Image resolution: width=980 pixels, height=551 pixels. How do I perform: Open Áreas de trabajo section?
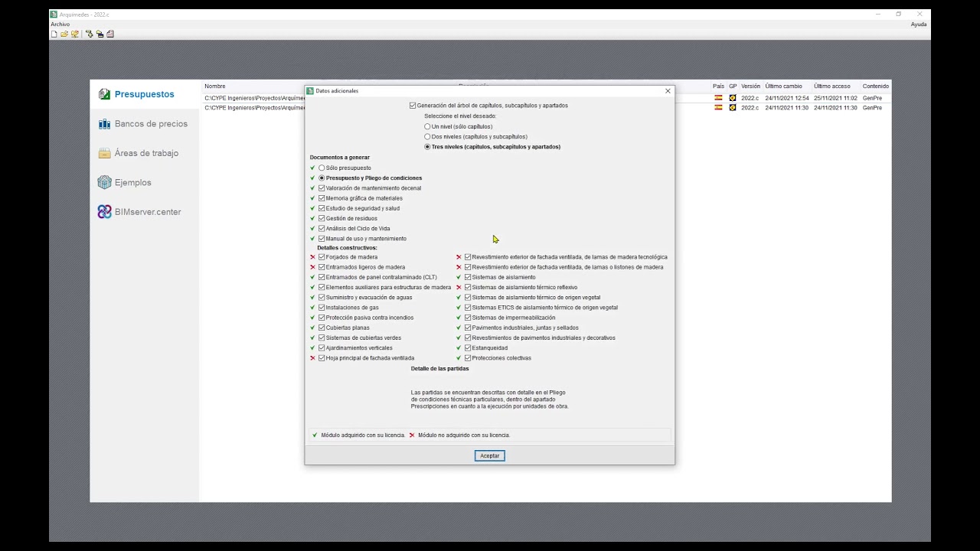(x=146, y=153)
